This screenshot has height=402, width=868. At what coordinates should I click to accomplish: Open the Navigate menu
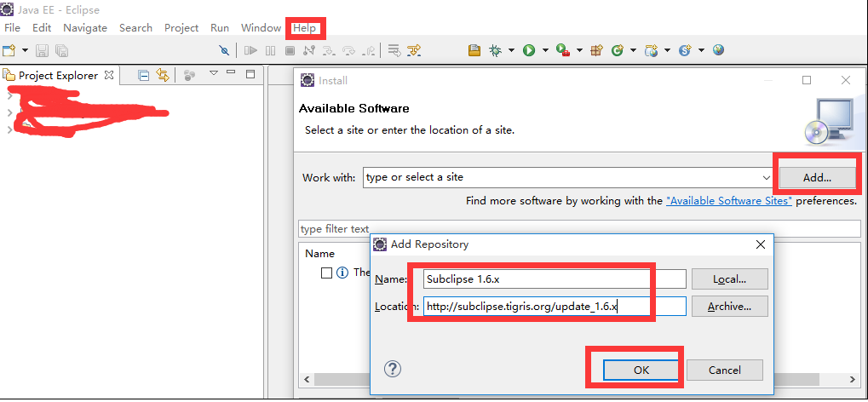(84, 28)
